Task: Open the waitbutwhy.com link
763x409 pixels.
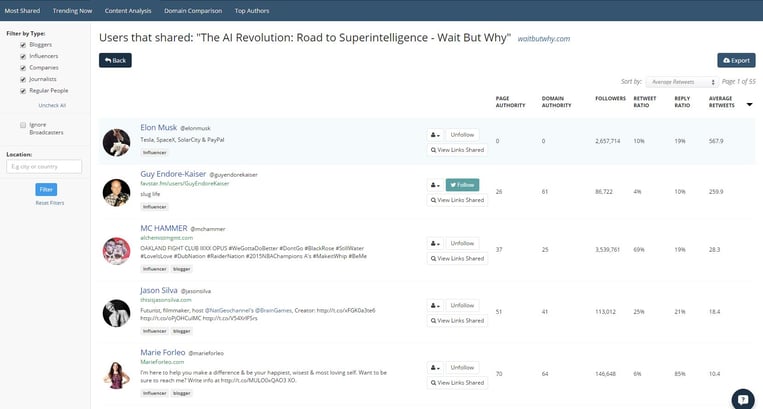Action: pos(544,39)
